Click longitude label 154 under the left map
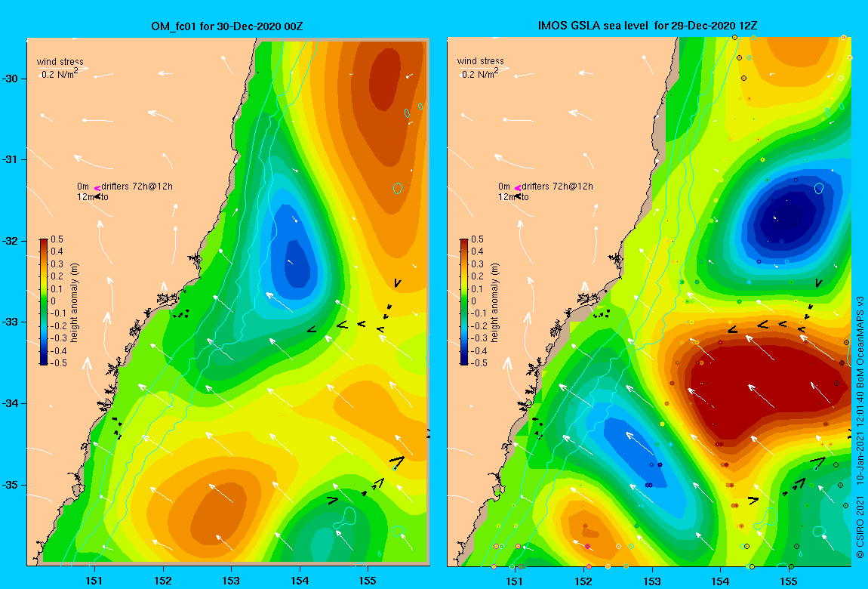 click(x=300, y=581)
